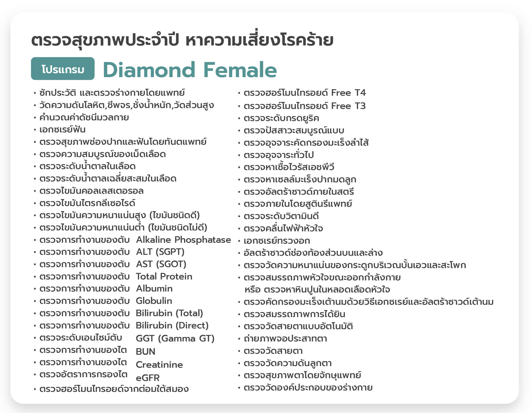
Task: Click the คำนวณค่าดัชนีมวลกาย line
Action: tap(84, 117)
